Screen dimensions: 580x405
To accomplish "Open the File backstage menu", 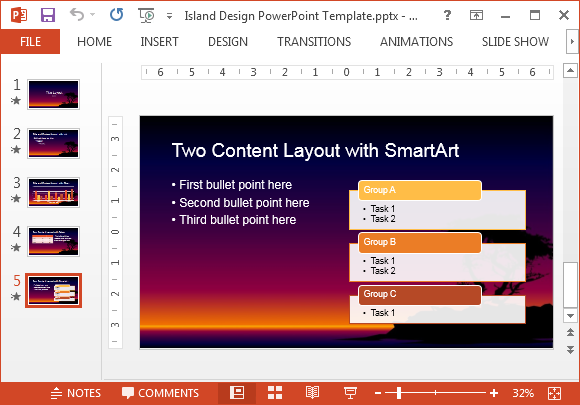I will point(30,41).
